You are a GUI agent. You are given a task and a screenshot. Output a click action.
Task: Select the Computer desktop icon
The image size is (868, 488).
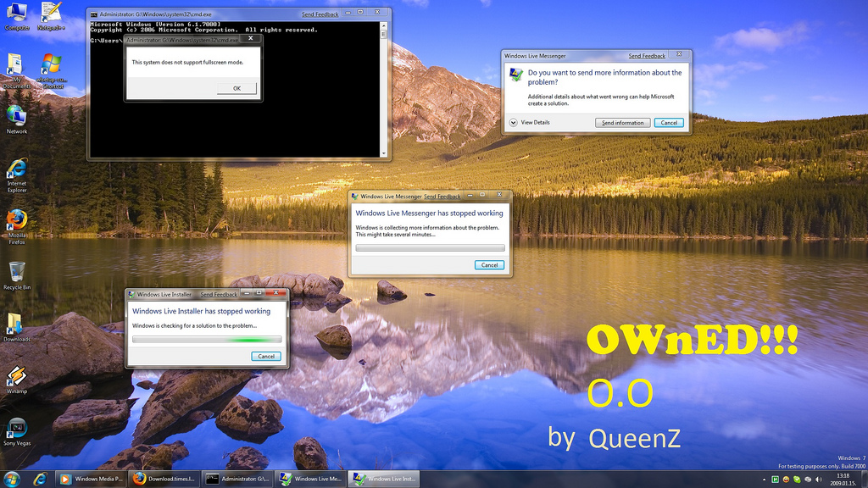(x=17, y=16)
